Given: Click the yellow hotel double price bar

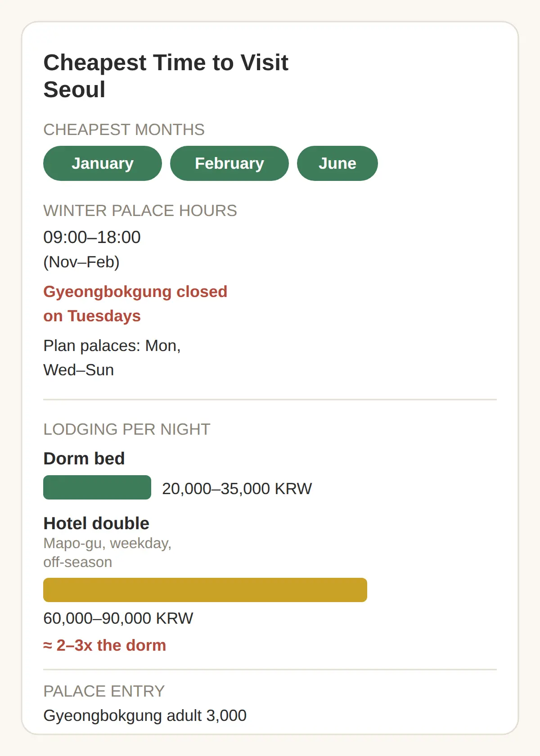Looking at the screenshot, I should pos(205,590).
